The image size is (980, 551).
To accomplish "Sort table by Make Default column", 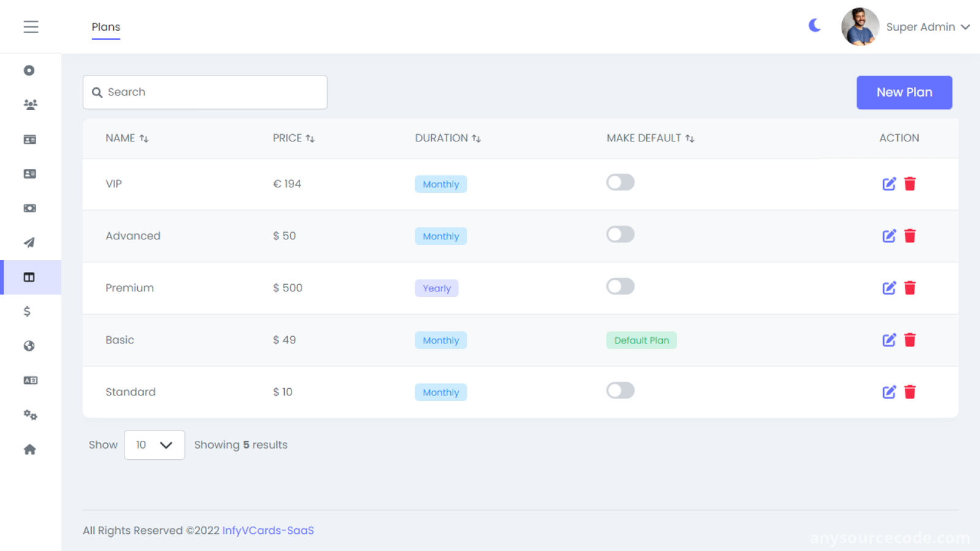I will pyautogui.click(x=650, y=138).
